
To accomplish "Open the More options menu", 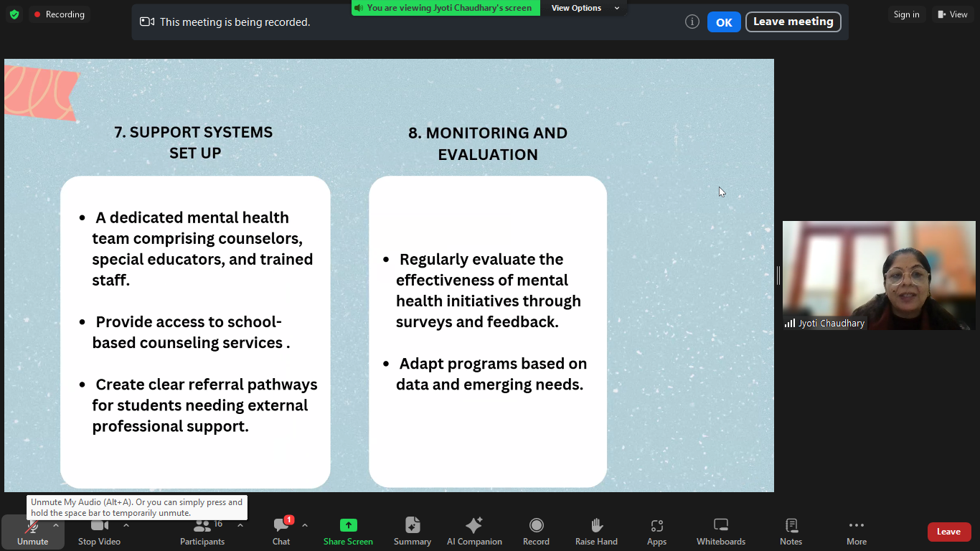I will [x=857, y=532].
